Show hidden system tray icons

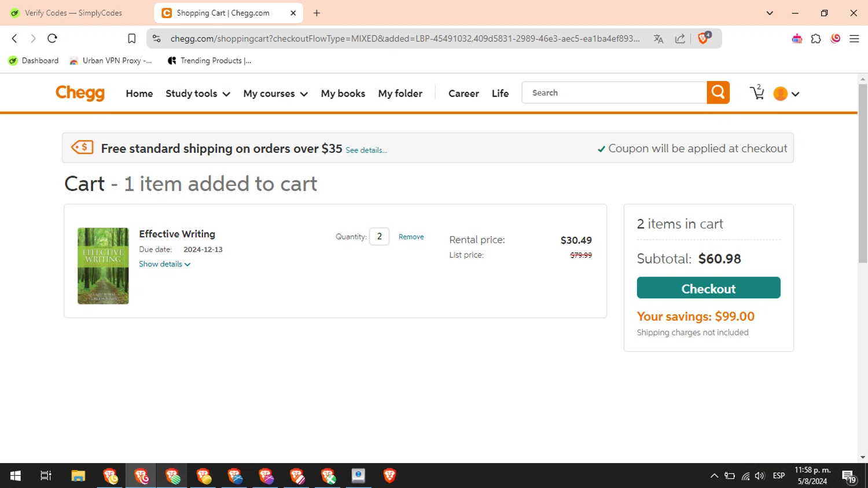pyautogui.click(x=714, y=476)
